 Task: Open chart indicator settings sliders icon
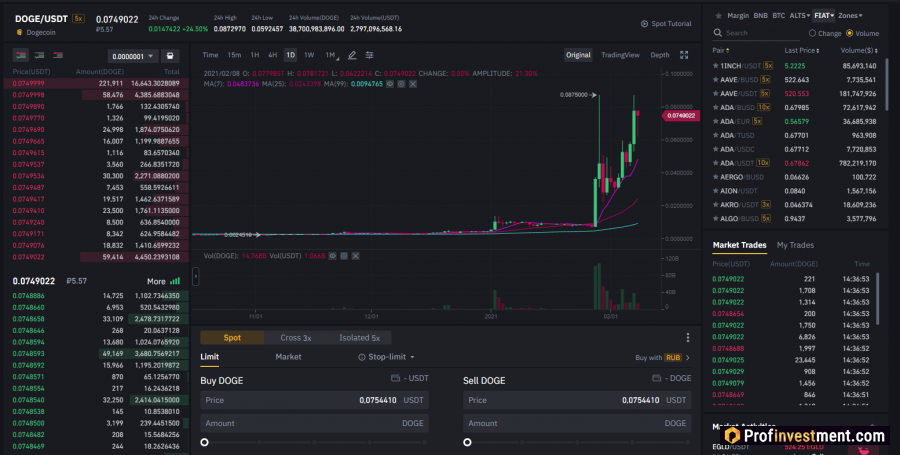[370, 55]
